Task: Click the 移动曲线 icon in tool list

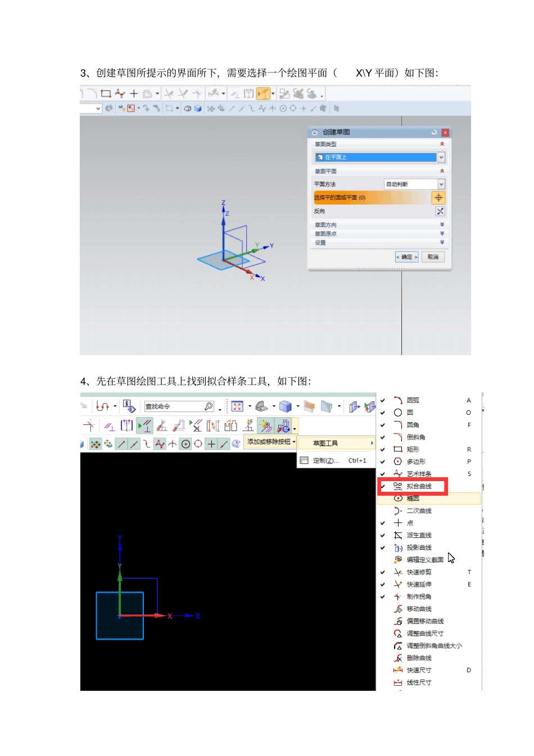Action: click(x=398, y=609)
